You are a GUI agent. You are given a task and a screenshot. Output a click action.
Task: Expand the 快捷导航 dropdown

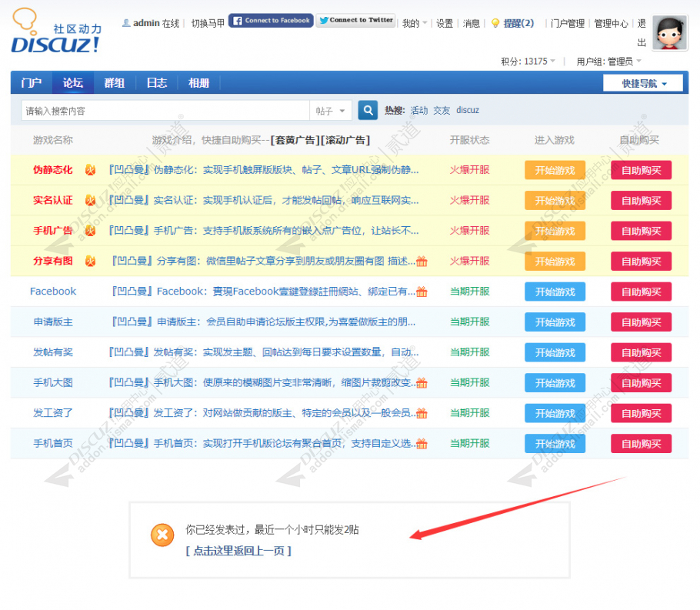pyautogui.click(x=643, y=82)
